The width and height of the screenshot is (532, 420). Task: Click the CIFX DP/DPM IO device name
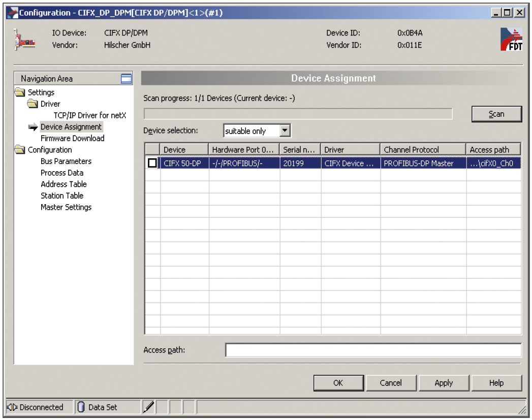click(126, 33)
